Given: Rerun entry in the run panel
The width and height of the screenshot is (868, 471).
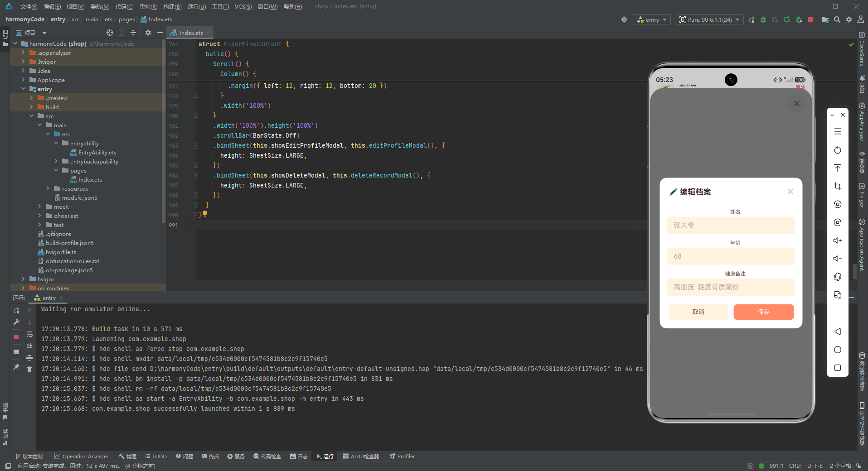Looking at the screenshot, I should click(16, 311).
